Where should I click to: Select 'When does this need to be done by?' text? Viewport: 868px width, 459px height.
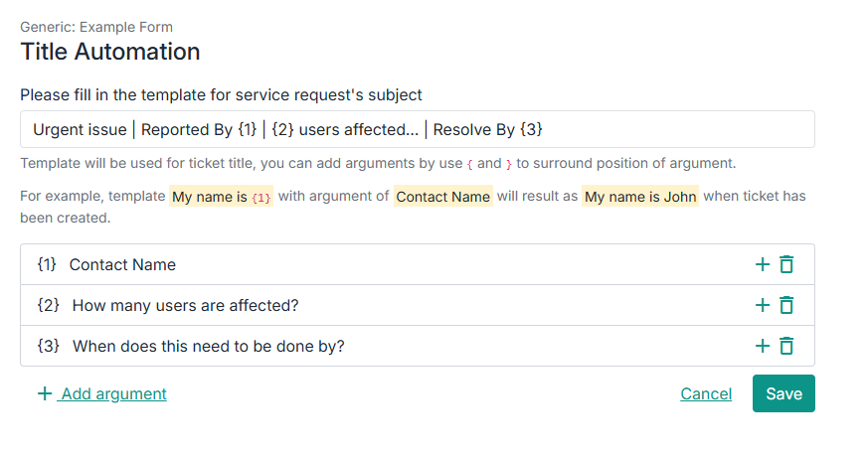pyautogui.click(x=208, y=346)
